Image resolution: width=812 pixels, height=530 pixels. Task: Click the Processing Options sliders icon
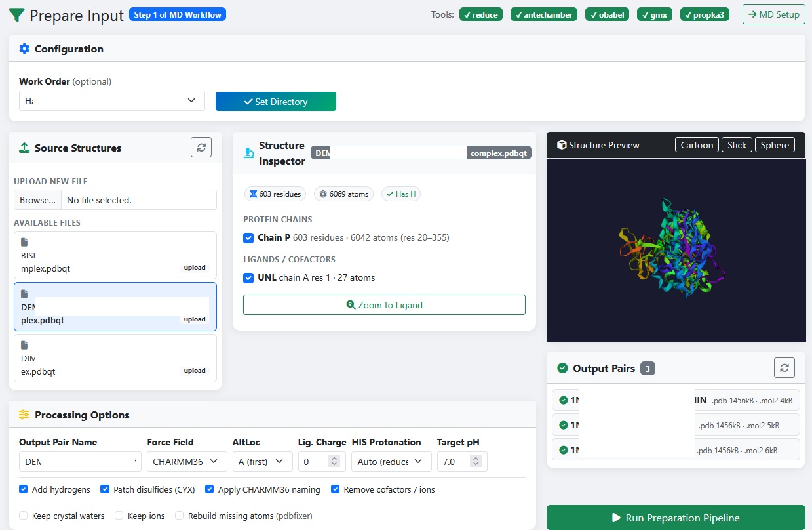click(24, 415)
